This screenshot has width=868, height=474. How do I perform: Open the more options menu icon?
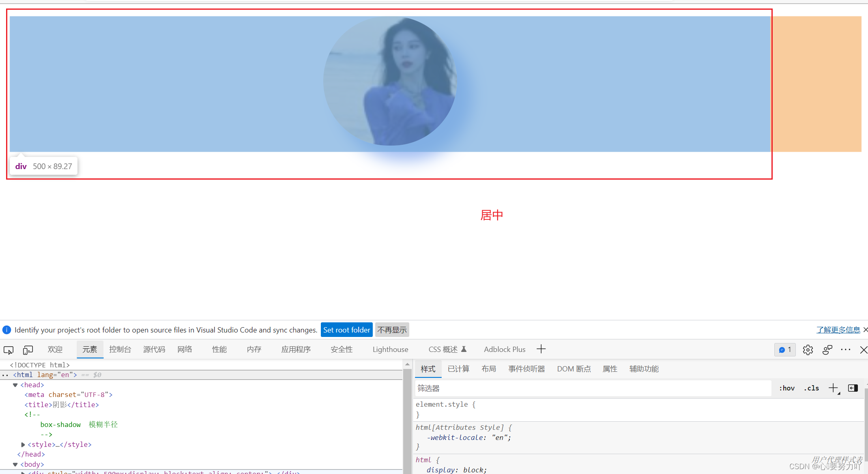[846, 350]
